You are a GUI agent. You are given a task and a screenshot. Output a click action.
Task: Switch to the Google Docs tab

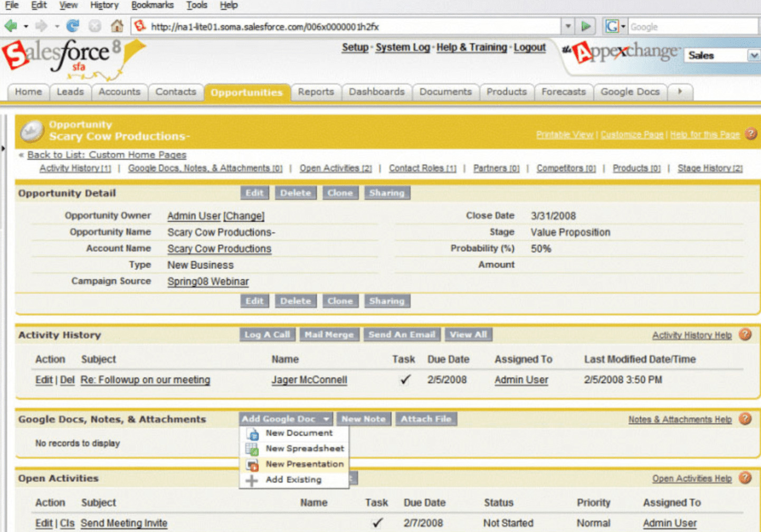coord(630,92)
